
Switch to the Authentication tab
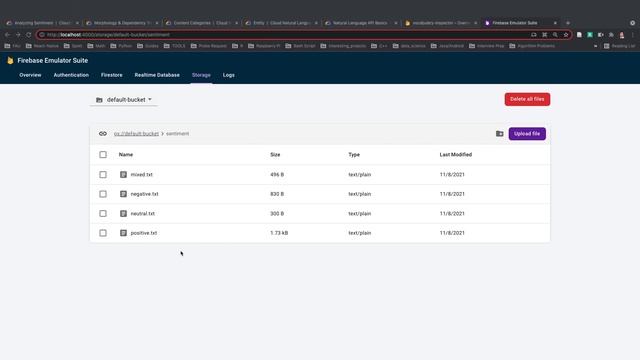tap(71, 75)
